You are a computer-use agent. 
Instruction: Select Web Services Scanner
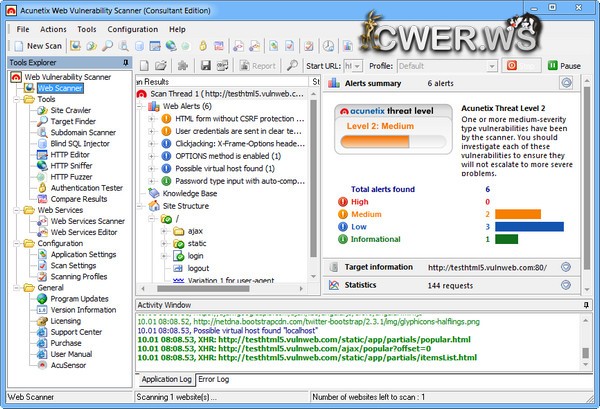(x=88, y=221)
